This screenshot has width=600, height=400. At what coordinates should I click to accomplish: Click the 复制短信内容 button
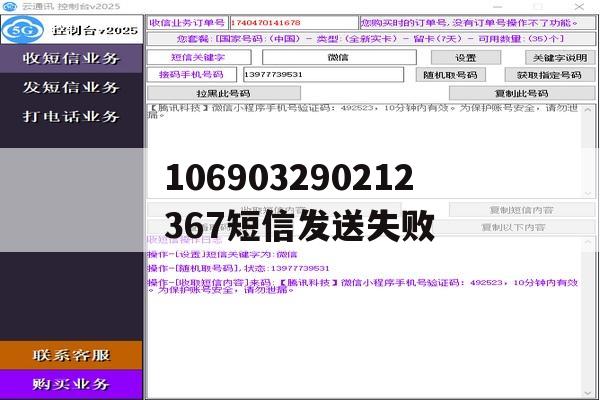(522, 210)
